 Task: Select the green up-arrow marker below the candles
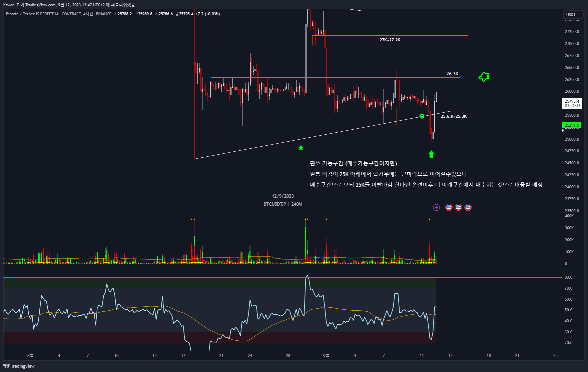tap(431, 154)
